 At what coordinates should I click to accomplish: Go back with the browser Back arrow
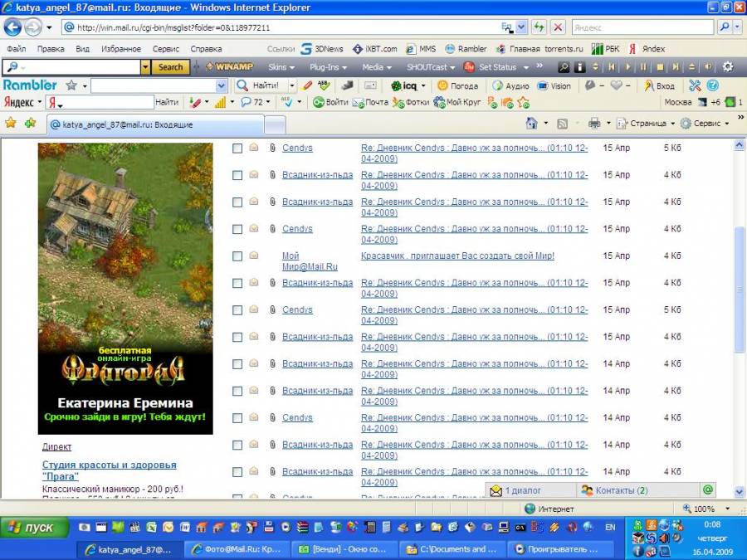click(12, 27)
